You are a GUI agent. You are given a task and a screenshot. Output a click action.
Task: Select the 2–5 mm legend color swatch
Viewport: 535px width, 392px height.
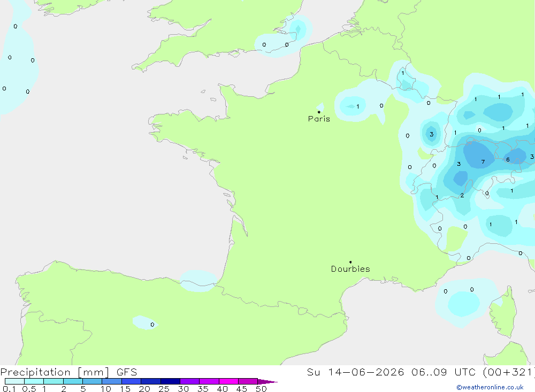73,381
